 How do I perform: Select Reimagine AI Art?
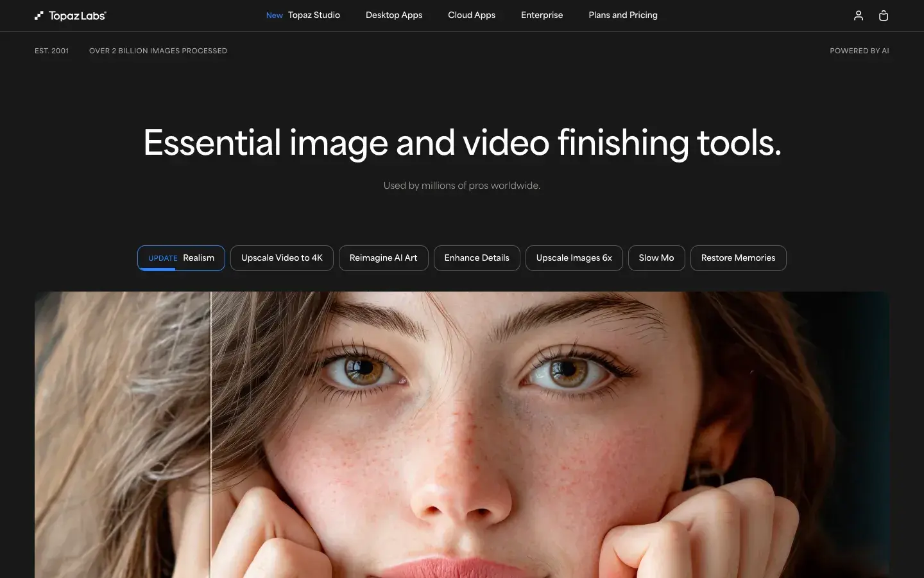click(383, 258)
